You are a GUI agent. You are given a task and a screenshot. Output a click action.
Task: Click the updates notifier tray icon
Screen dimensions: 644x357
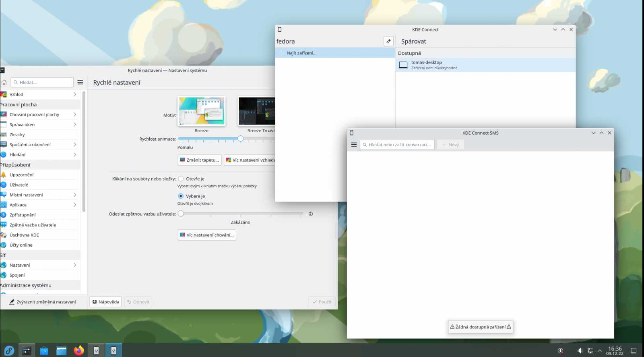[560, 351]
